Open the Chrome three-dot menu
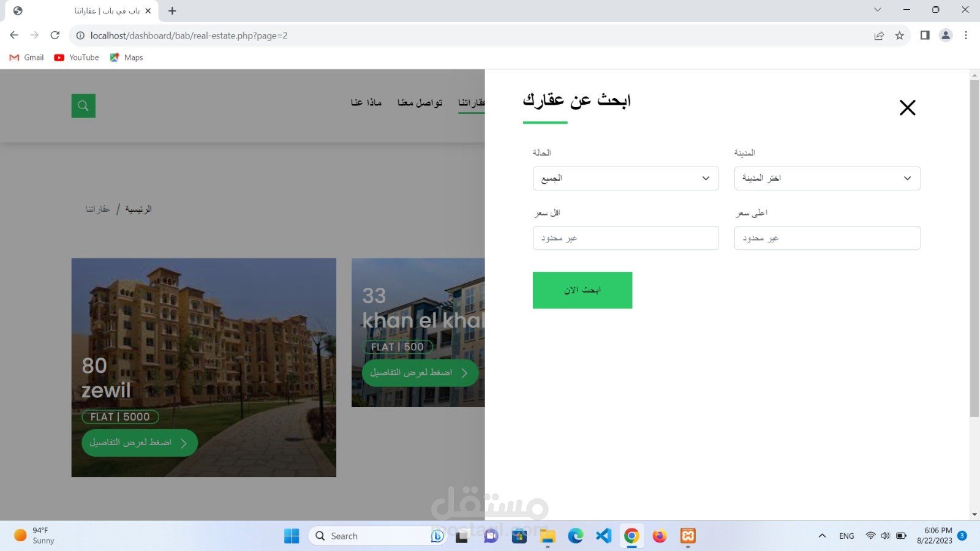 966,36
